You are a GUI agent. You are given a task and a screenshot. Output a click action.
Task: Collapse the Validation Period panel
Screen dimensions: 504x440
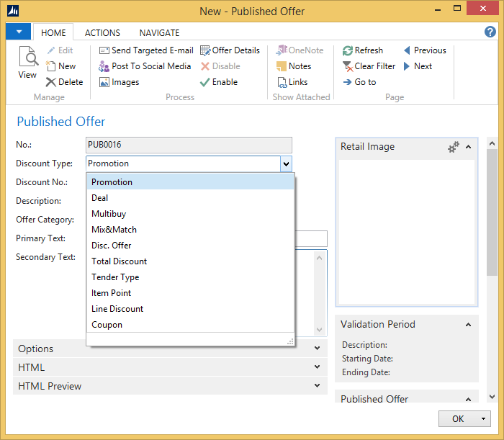click(469, 324)
